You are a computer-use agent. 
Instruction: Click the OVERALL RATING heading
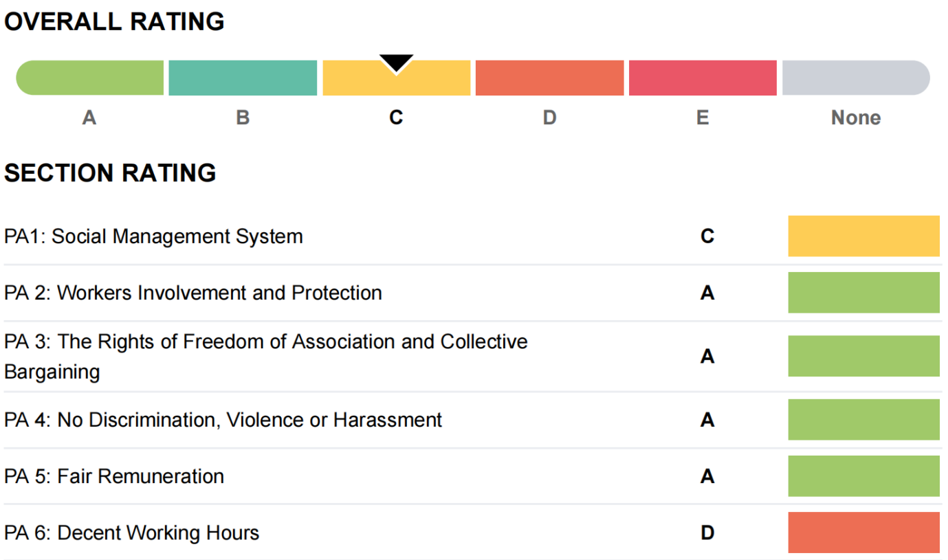click(x=114, y=22)
